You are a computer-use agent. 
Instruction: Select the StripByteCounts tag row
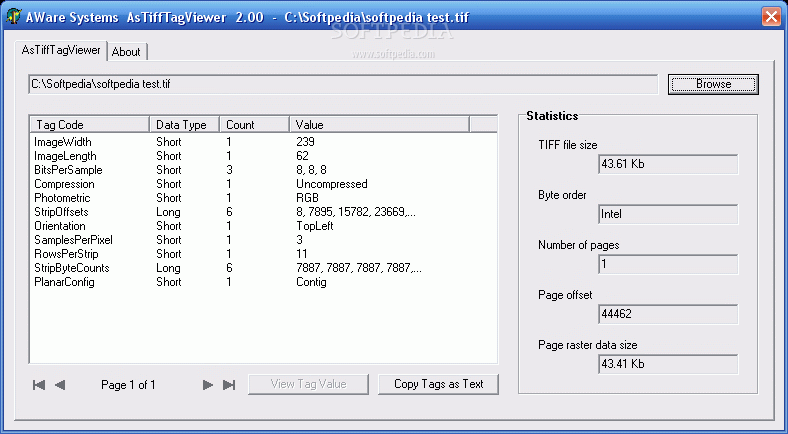click(x=263, y=268)
